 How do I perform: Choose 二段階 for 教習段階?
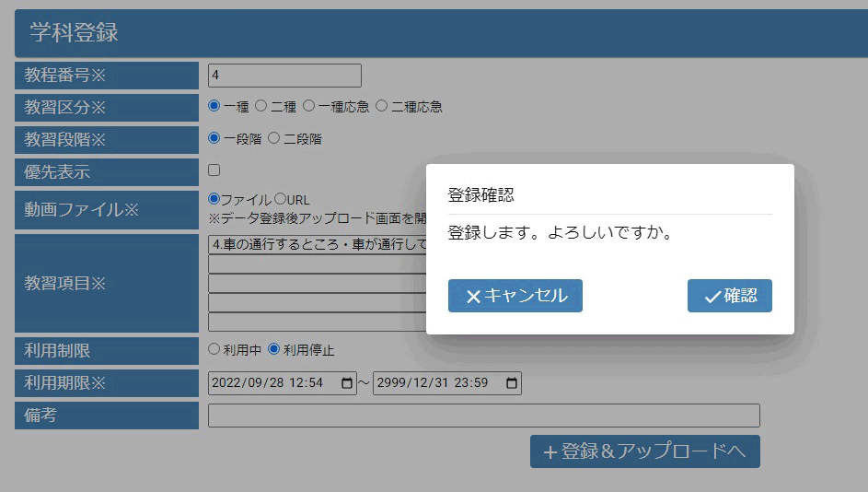tap(273, 138)
